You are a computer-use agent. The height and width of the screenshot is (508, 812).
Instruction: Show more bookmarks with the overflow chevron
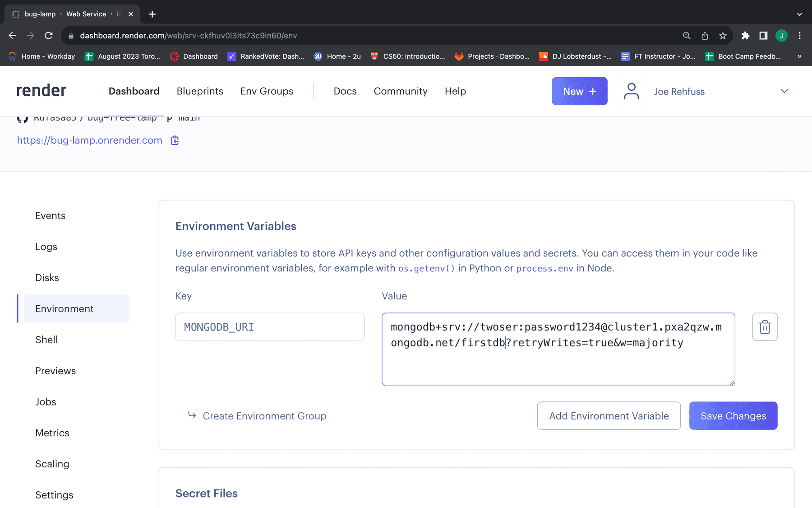(799, 56)
